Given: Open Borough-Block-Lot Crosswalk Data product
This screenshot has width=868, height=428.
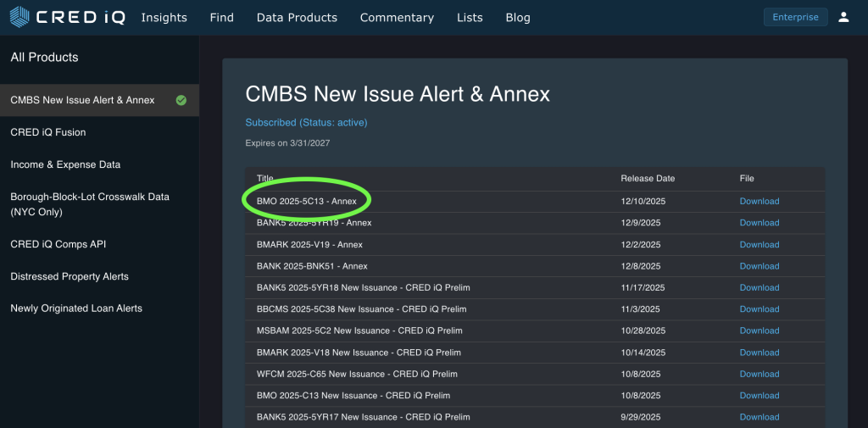Looking at the screenshot, I should 90,204.
